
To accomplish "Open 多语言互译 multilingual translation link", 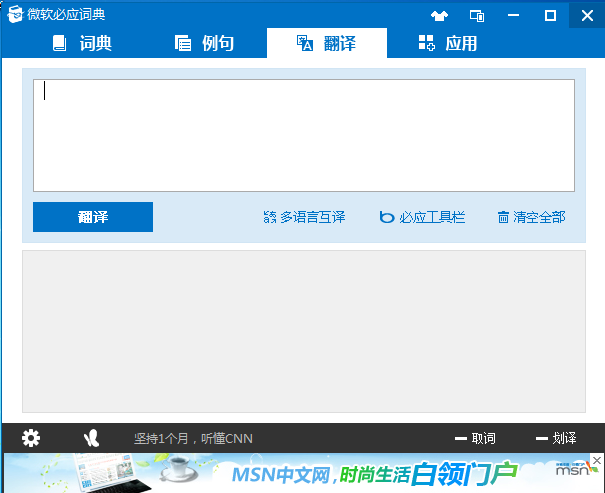I will point(304,217).
